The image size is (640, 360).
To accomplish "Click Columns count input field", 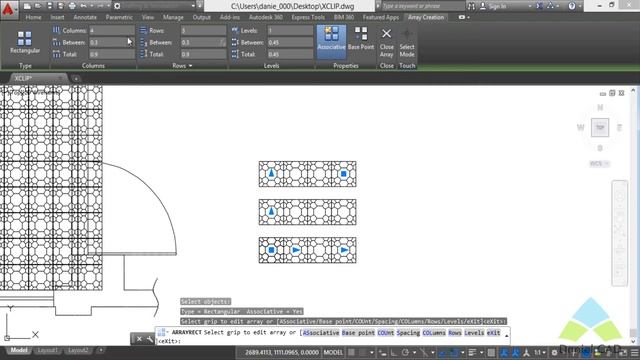I will click(112, 31).
